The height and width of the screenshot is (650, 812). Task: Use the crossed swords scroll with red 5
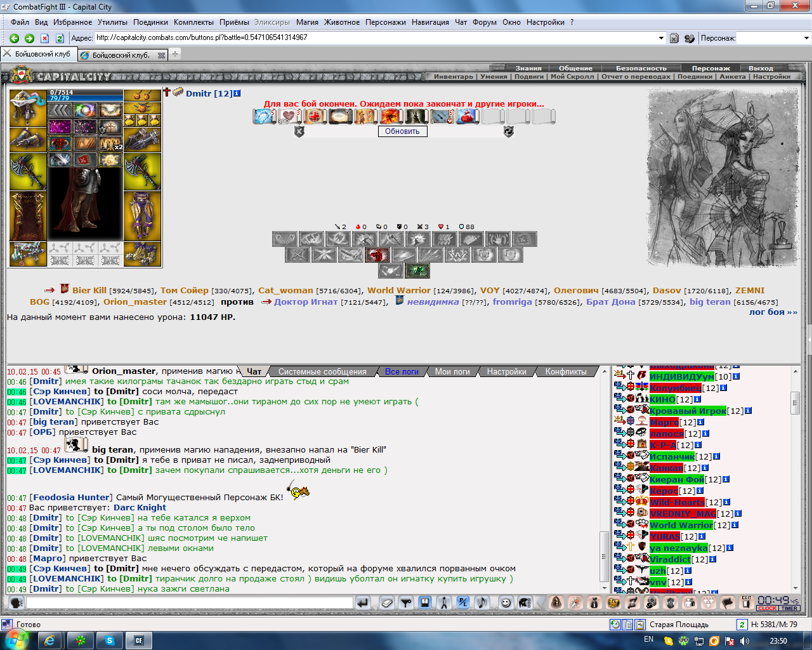click(x=442, y=116)
